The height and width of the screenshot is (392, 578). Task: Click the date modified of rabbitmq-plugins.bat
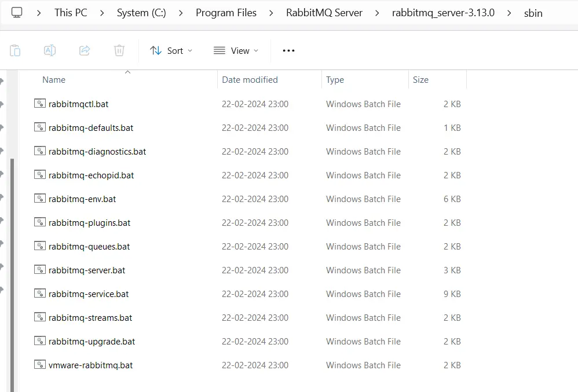click(x=255, y=223)
